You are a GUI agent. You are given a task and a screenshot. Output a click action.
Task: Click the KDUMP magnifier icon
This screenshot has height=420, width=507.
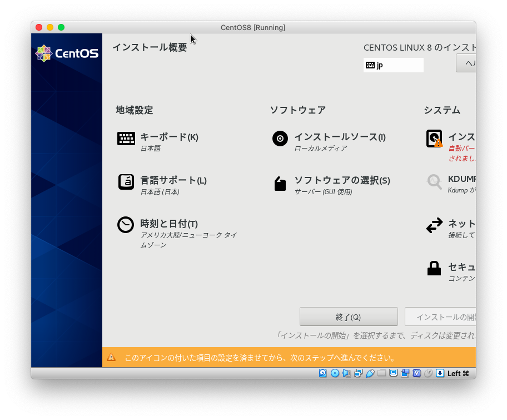tap(434, 181)
